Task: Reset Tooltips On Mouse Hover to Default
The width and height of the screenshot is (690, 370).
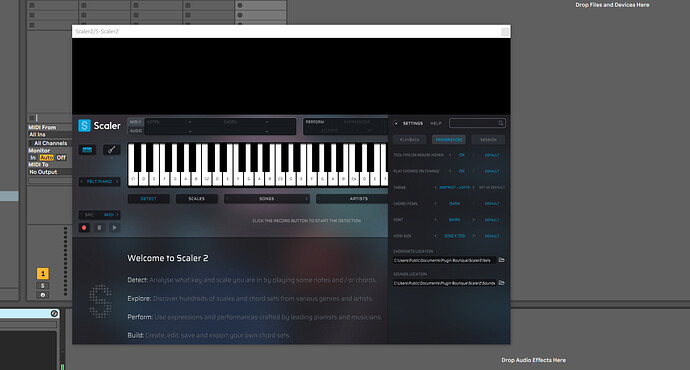Action: [x=492, y=155]
